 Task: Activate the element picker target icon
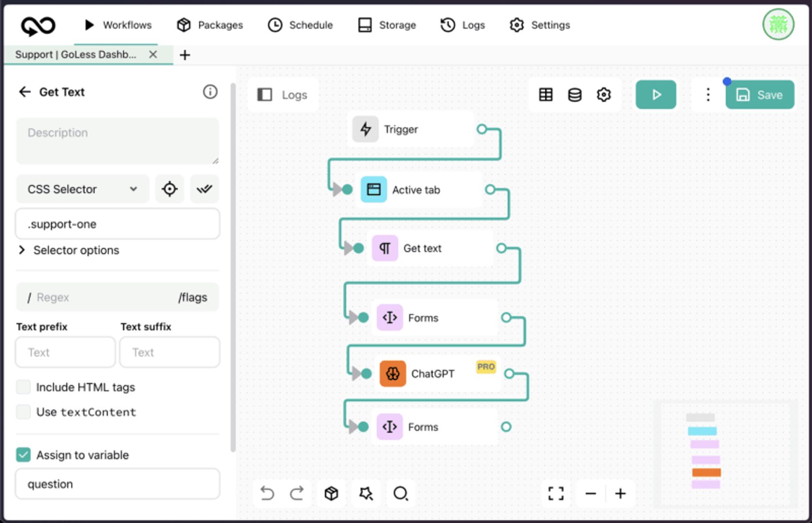click(x=169, y=189)
